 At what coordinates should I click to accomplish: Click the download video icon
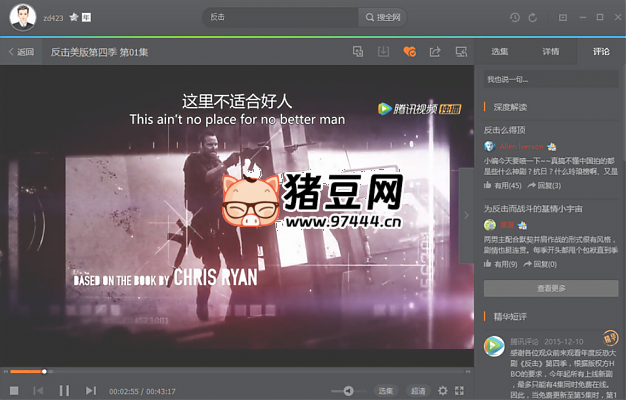(x=383, y=51)
